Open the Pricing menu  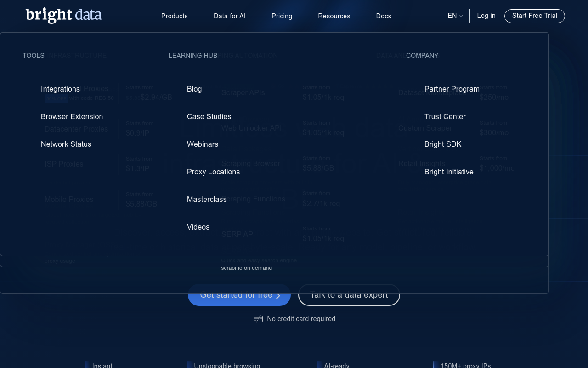(x=282, y=16)
